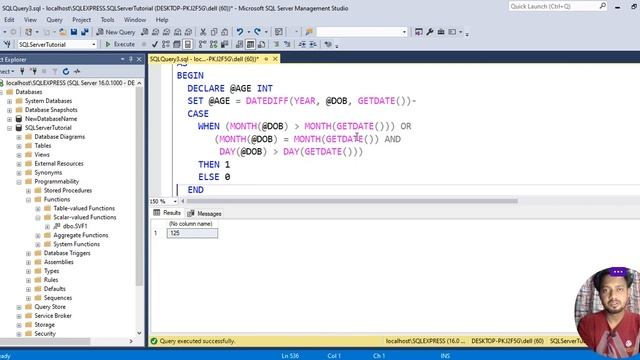Expand the Tables folder

[19, 146]
